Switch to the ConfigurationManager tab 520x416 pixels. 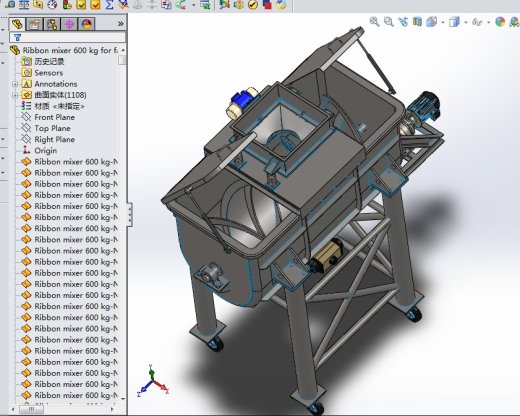[x=52, y=24]
